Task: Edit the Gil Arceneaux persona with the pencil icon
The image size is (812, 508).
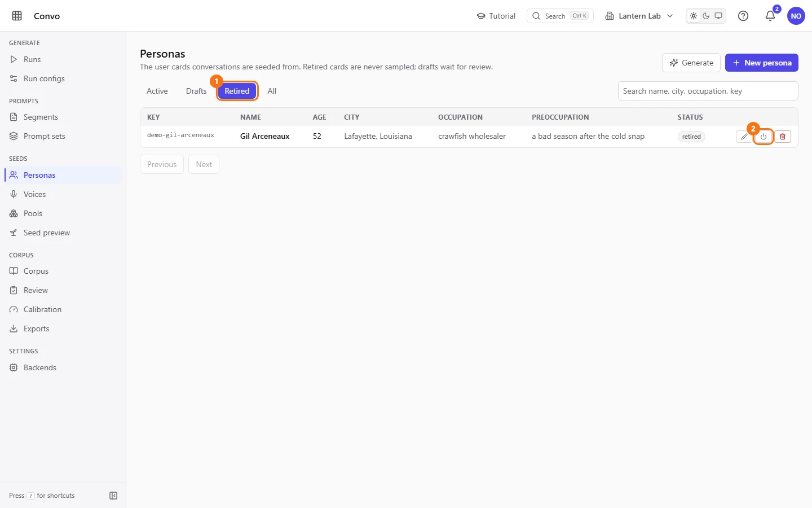Action: click(744, 137)
